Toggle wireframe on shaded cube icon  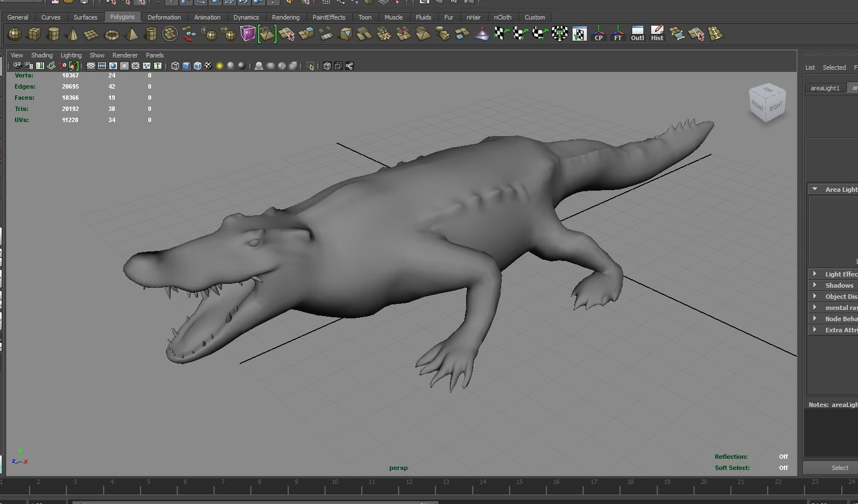pos(197,66)
